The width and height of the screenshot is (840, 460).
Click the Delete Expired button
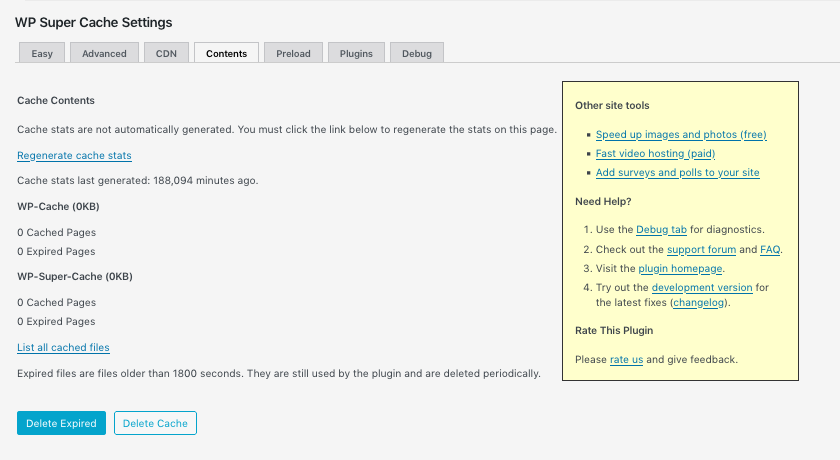[x=62, y=423]
